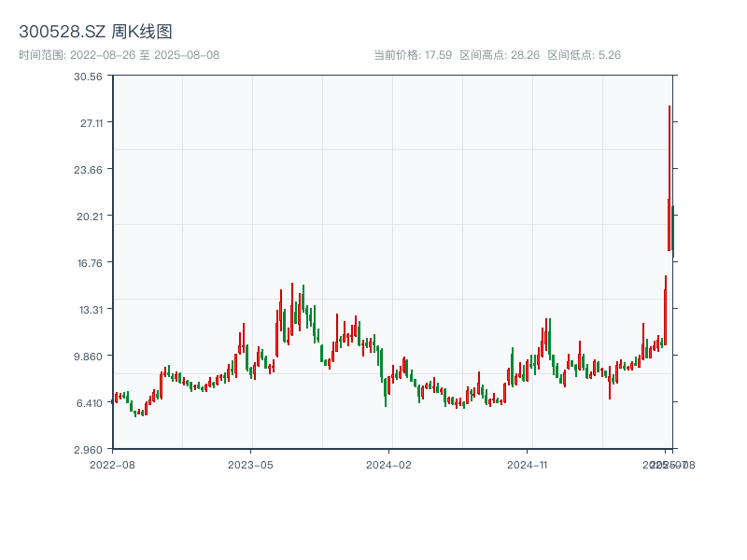
Task: Click the tallest red candle at chart's right edge
Action: tap(669, 177)
